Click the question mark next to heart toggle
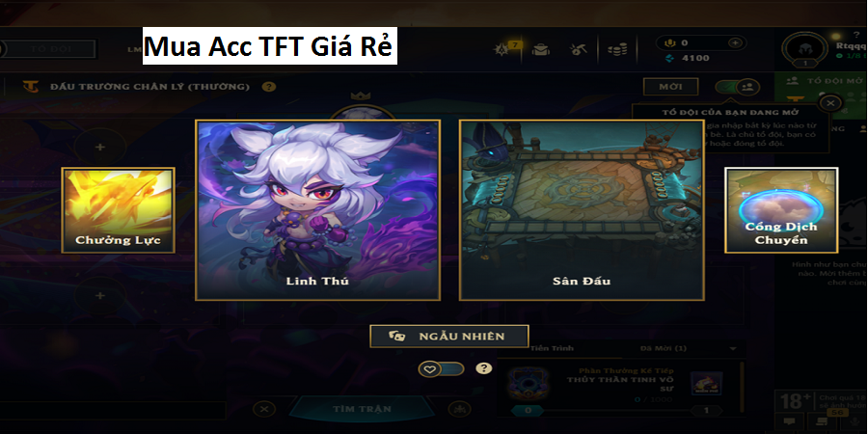The image size is (868, 434). tap(484, 368)
